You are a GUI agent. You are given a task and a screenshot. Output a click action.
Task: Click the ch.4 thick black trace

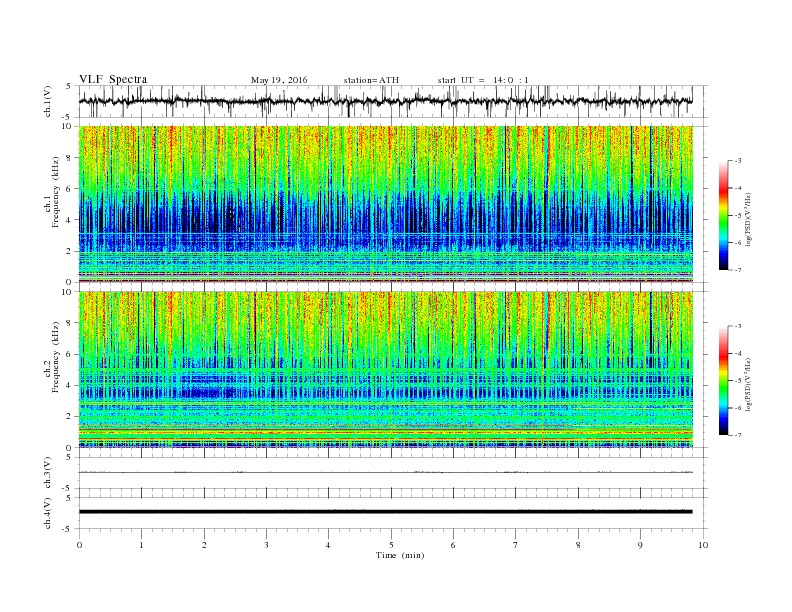coord(385,512)
